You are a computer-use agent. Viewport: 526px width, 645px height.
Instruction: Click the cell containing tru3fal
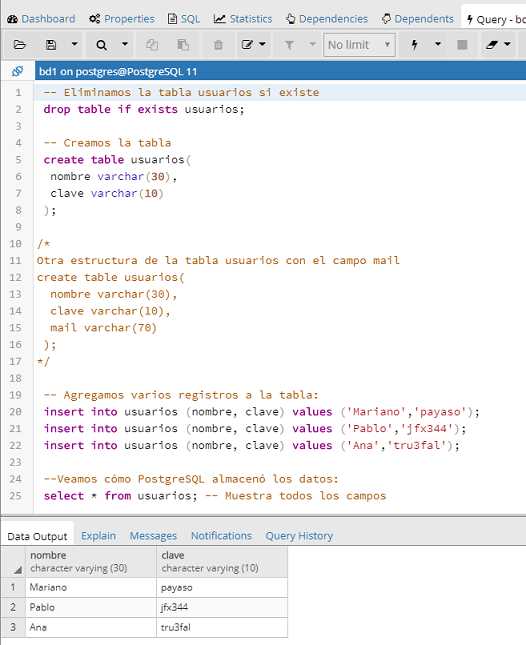(222, 627)
